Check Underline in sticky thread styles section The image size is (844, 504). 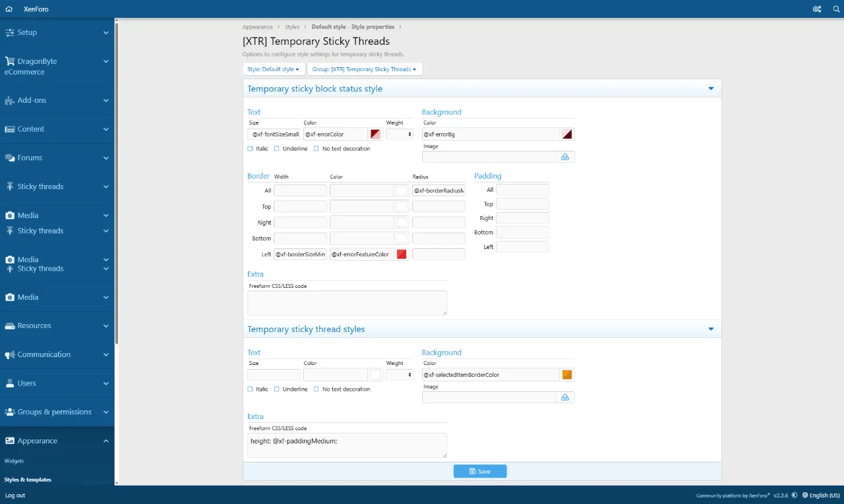277,389
